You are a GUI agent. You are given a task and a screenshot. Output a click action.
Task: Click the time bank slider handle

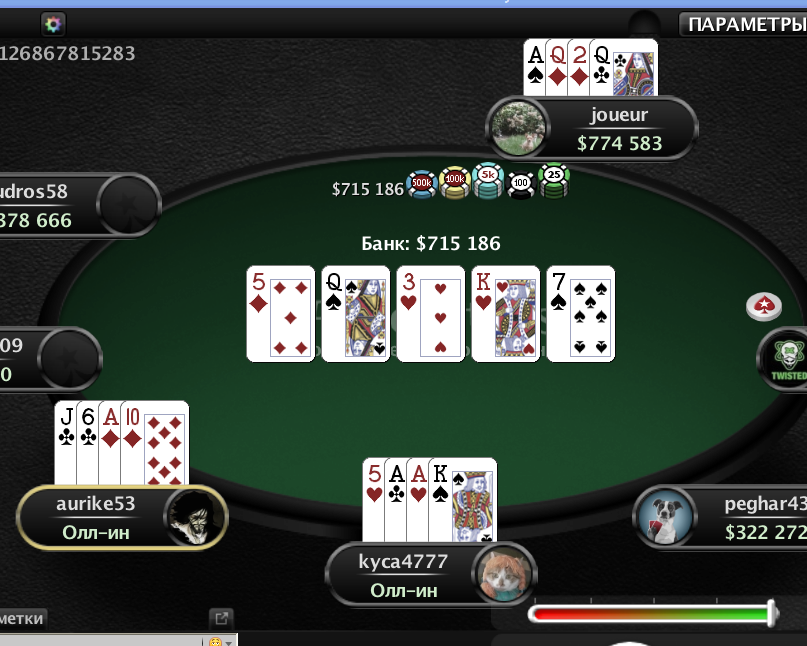pyautogui.click(x=771, y=613)
